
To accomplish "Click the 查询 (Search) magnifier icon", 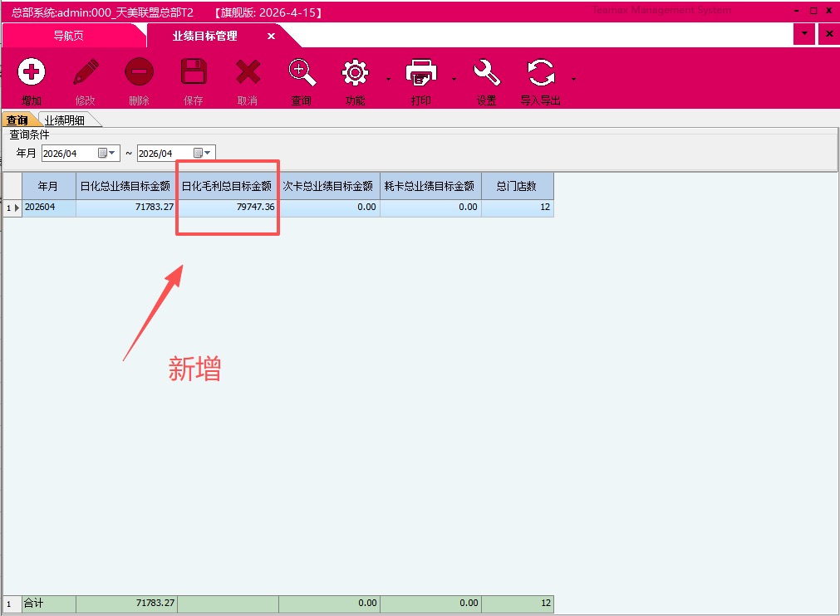I will (302, 73).
